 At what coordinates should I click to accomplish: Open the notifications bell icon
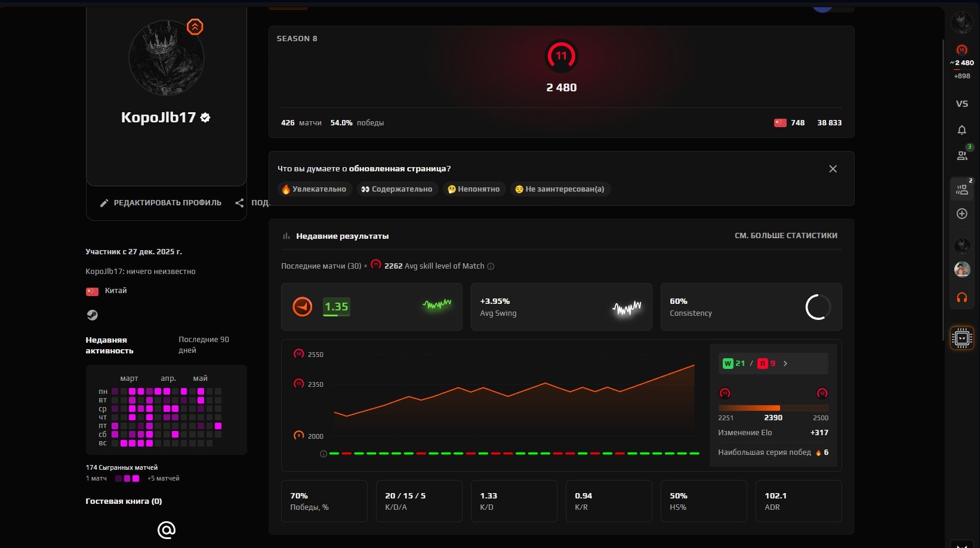(961, 130)
